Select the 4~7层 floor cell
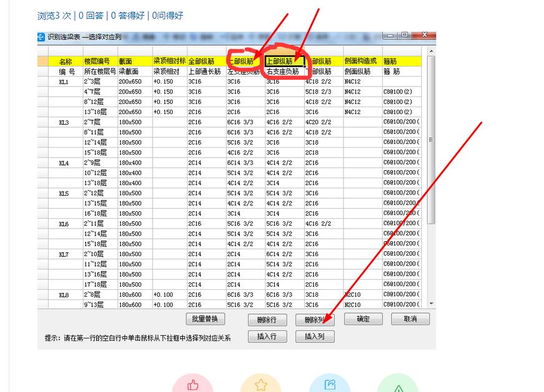Screen dimensions: 544x392 [x=100, y=92]
